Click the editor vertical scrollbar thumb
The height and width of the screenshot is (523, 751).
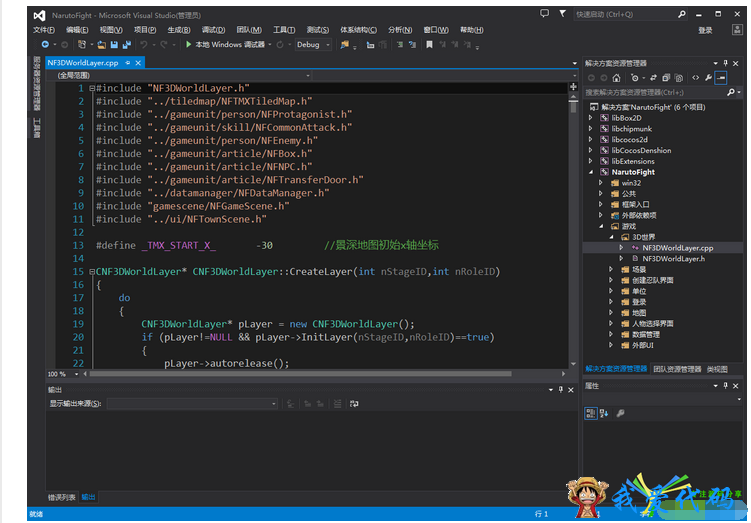[x=573, y=107]
